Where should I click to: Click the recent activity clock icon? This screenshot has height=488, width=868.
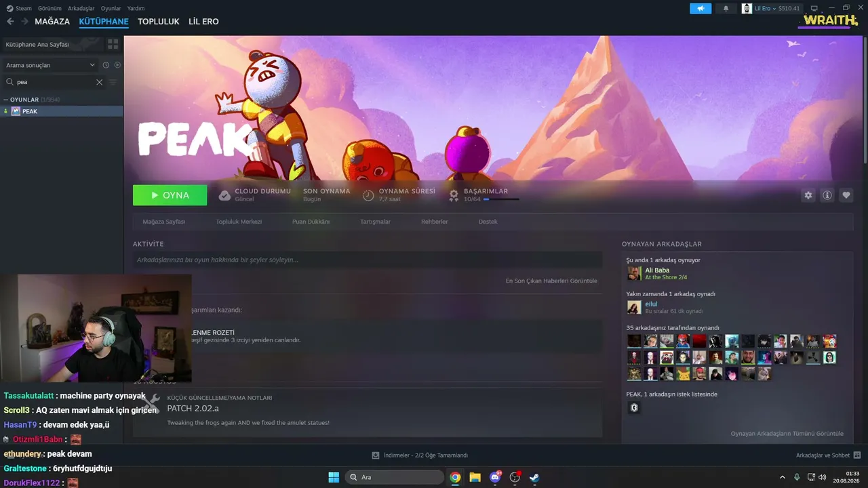106,65
